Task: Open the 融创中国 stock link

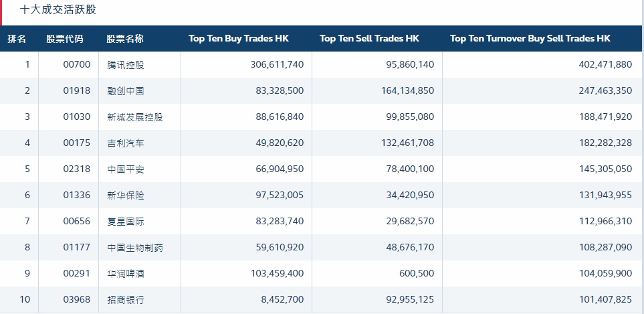Action: [x=125, y=91]
